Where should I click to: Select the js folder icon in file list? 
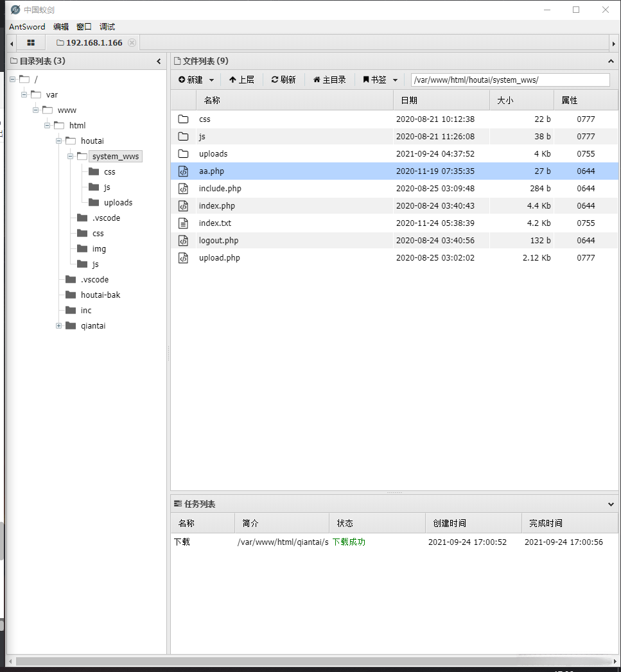click(x=183, y=136)
